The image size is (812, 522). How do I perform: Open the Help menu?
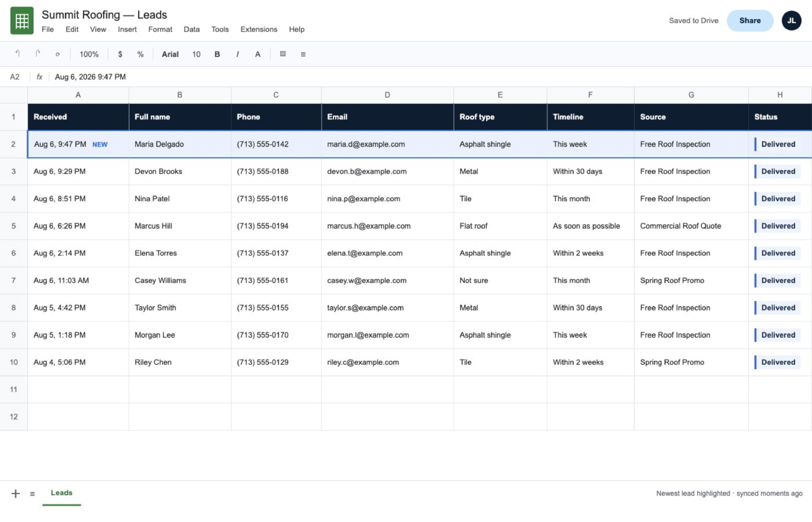click(297, 29)
